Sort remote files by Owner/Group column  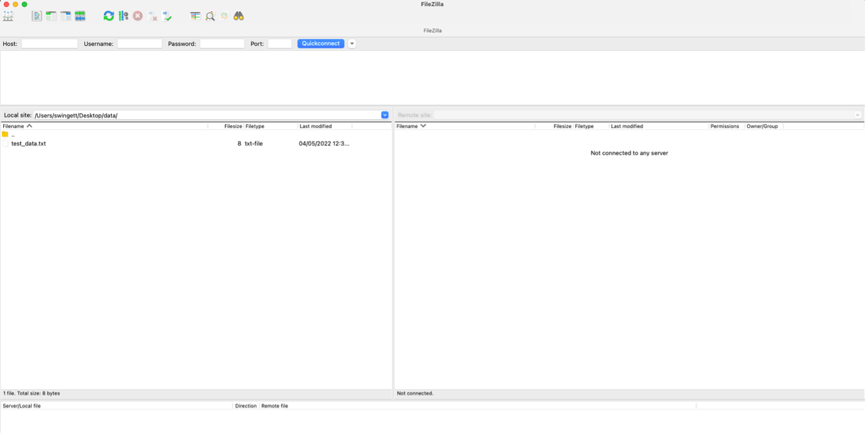(x=764, y=127)
